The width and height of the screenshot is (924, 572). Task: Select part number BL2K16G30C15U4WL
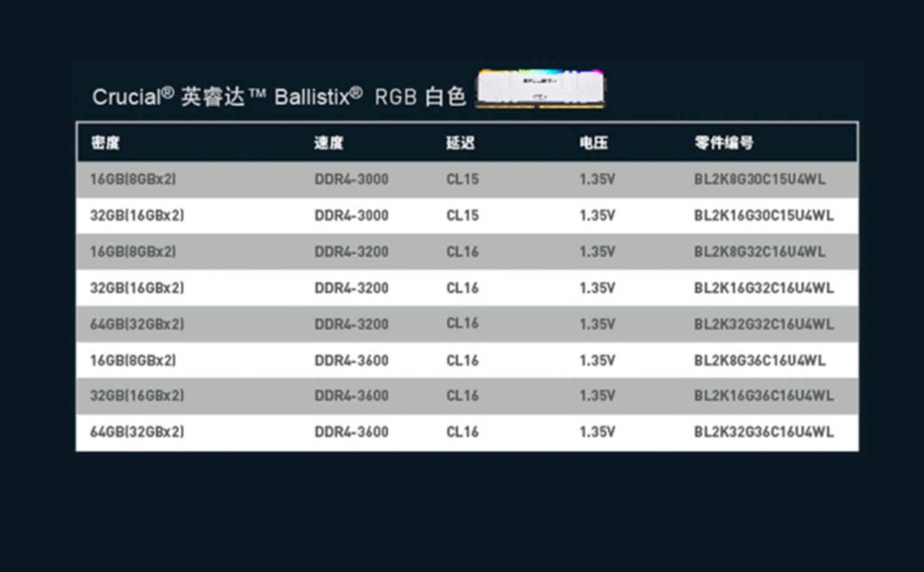764,216
